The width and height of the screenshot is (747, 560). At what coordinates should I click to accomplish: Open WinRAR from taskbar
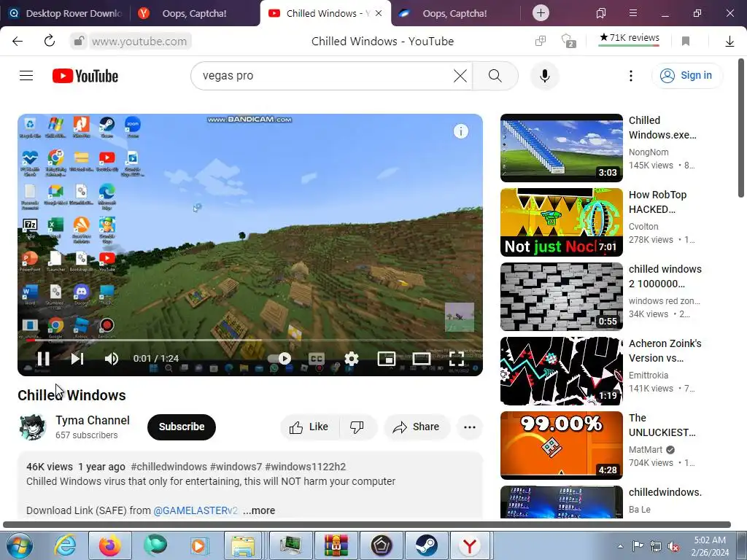[x=336, y=545]
